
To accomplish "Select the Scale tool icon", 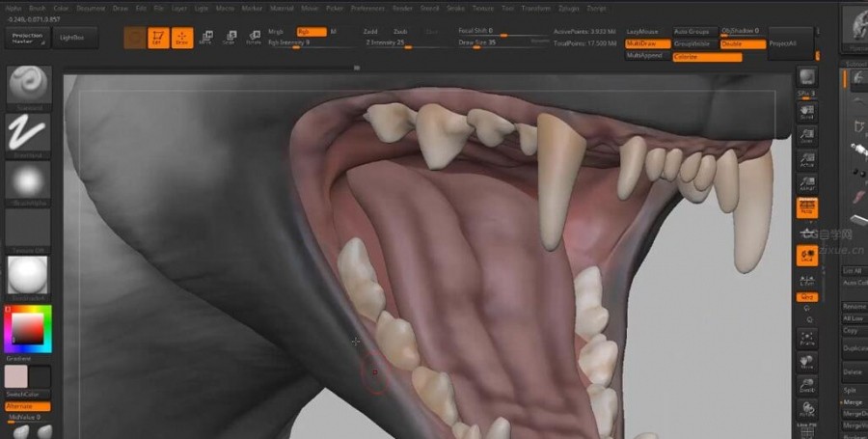I will pos(230,38).
